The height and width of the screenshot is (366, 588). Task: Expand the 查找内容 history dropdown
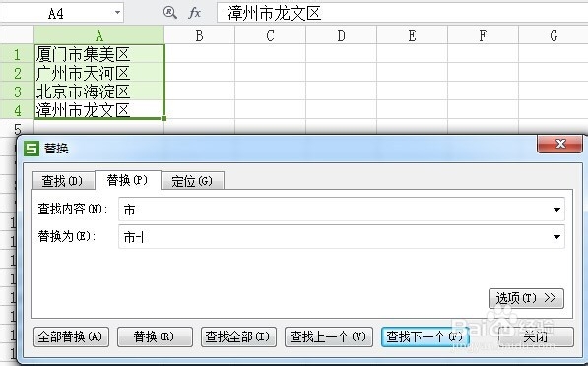pyautogui.click(x=556, y=210)
